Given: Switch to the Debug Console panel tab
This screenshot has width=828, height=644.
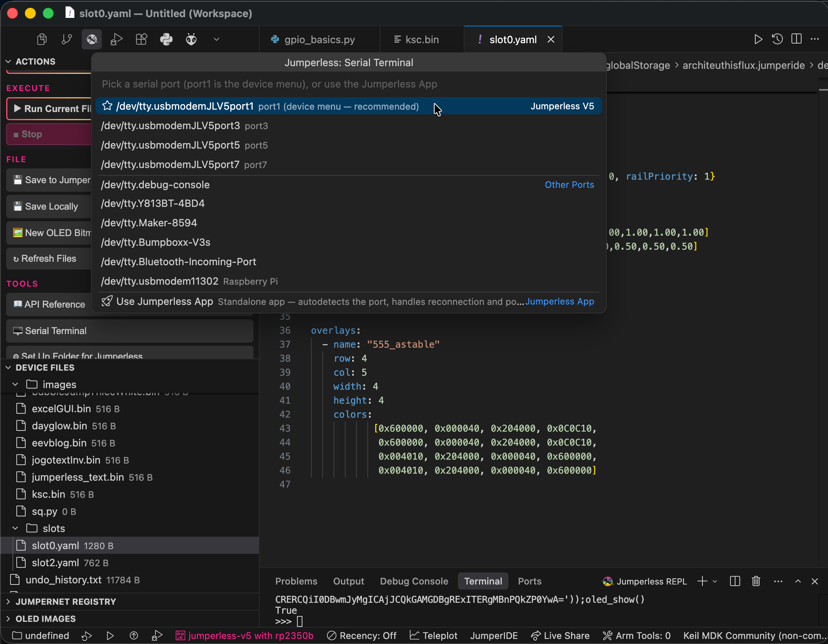Looking at the screenshot, I should point(414,581).
